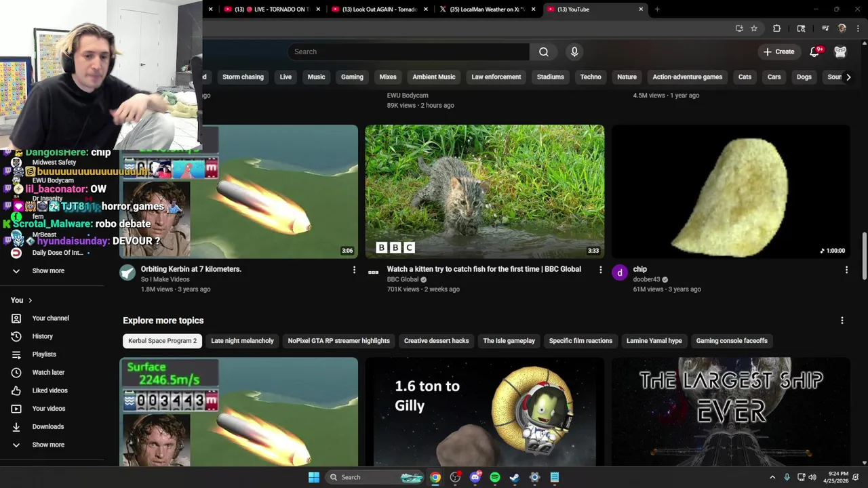Switch to the LIVE - TORNADO browser tab

(x=271, y=9)
